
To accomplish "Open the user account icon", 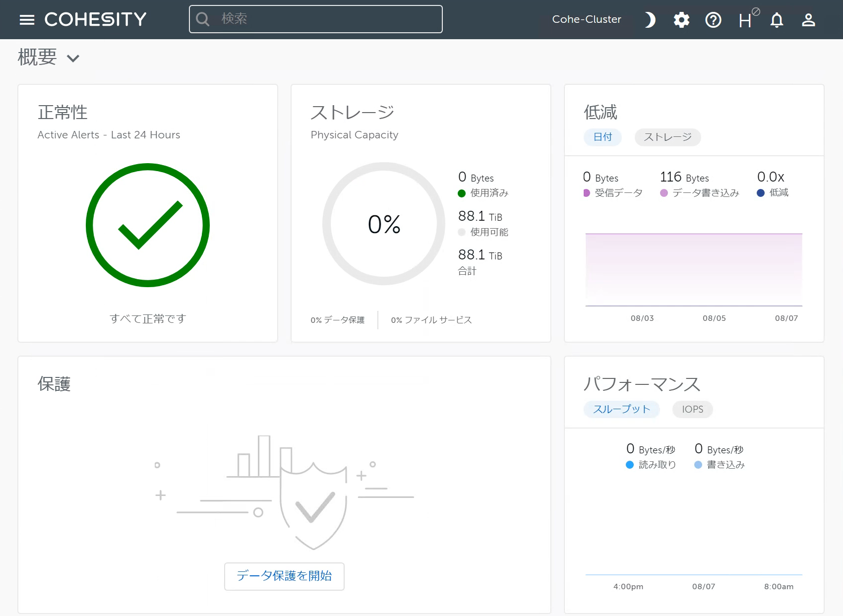I will (808, 20).
